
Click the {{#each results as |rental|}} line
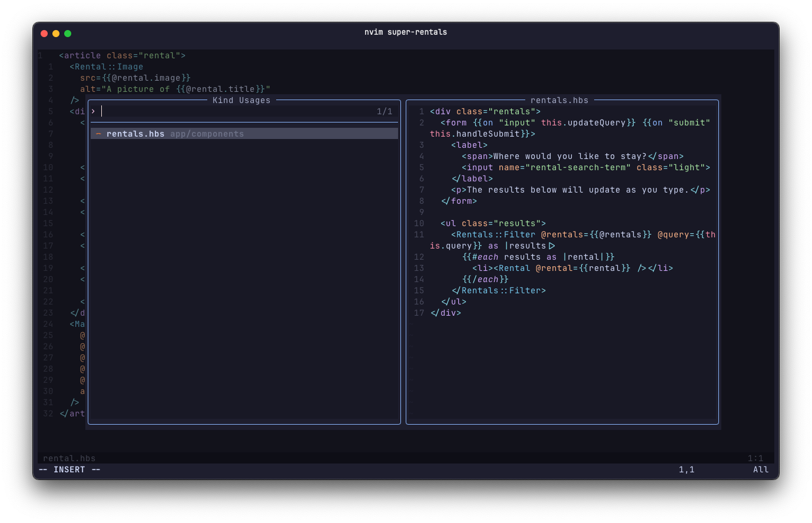point(538,257)
